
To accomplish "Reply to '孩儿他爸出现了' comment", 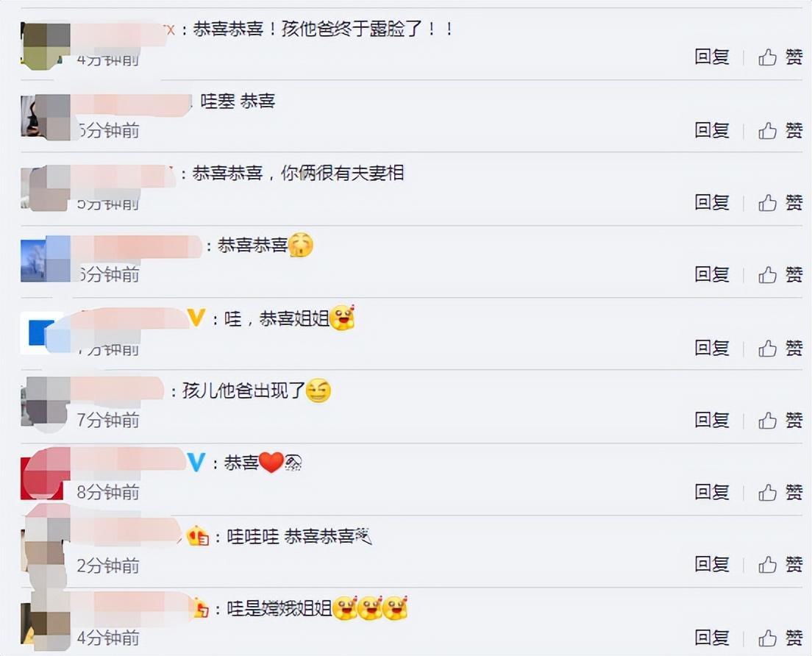I will [712, 421].
